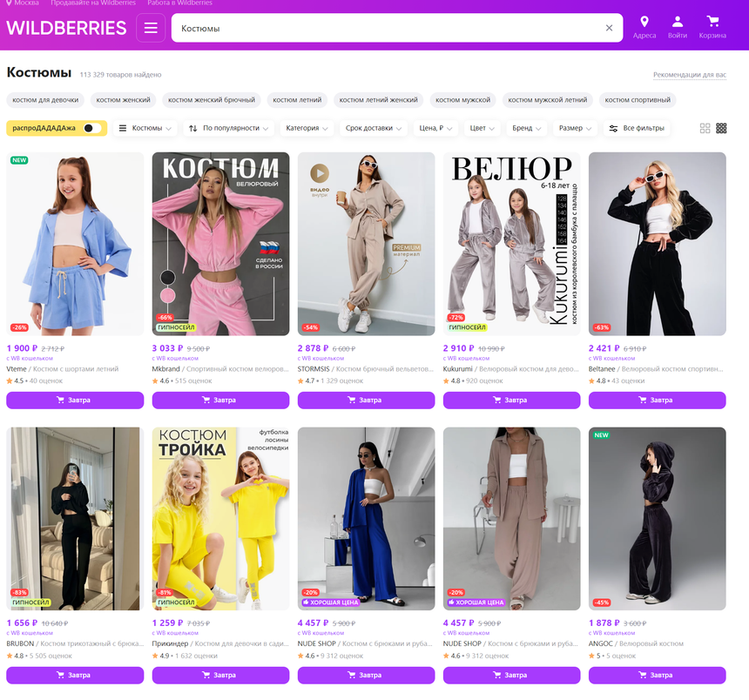Click the Москва location pin
The width and height of the screenshot is (749, 700).
click(9, 3)
